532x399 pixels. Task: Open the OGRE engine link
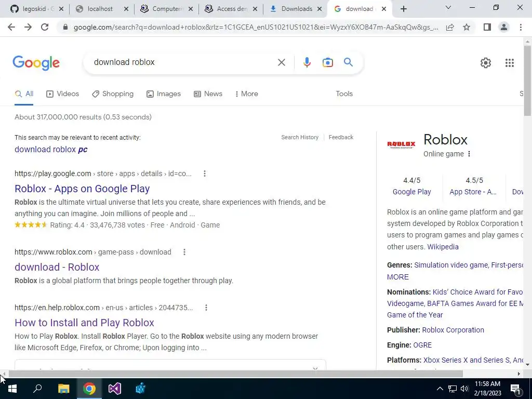pyautogui.click(x=422, y=345)
